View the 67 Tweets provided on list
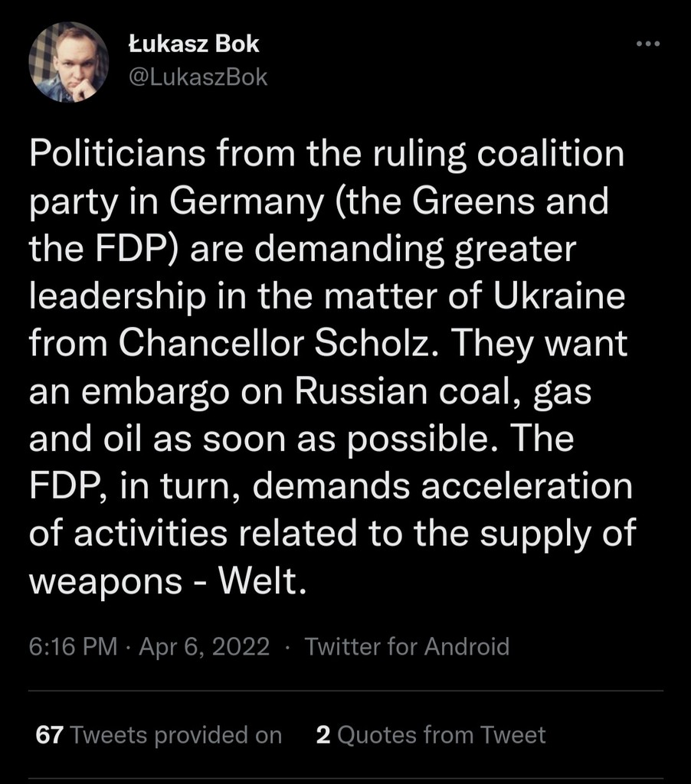Viewport: 691px width, 784px height. point(159,735)
